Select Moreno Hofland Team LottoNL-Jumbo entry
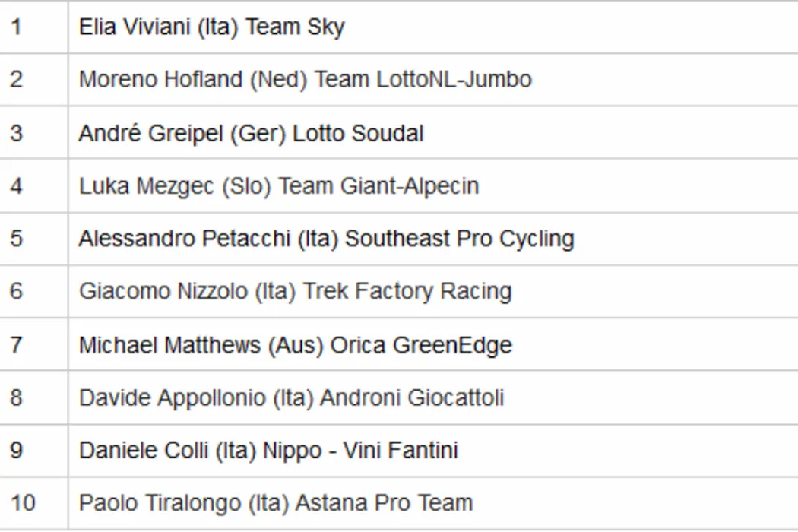 coord(305,80)
